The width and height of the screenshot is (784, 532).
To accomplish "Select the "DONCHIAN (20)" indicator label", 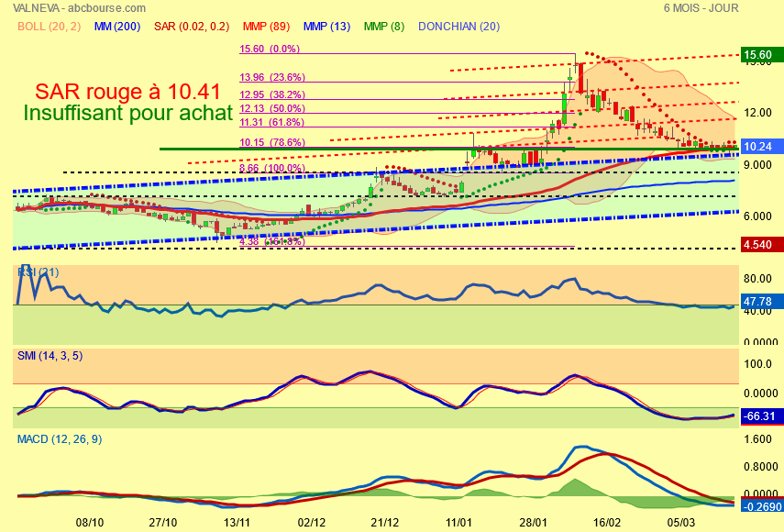I will pos(459,27).
